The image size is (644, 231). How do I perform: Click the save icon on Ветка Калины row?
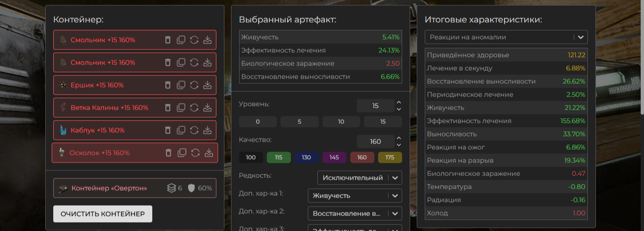207,108
